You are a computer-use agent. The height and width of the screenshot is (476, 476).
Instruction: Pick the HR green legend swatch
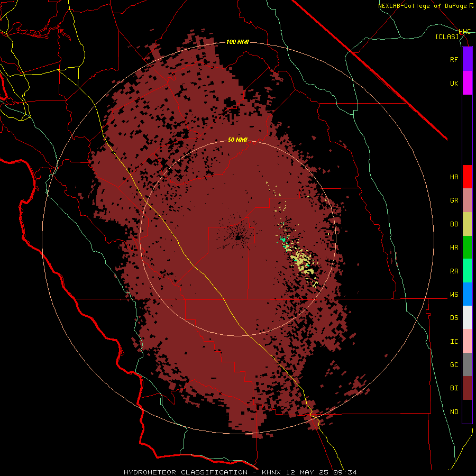tap(467, 248)
